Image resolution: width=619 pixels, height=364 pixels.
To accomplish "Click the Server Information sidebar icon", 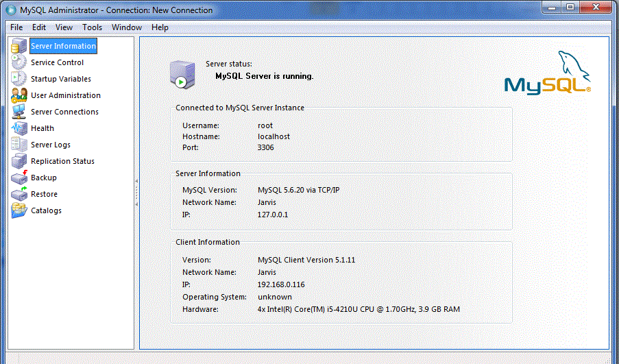I will [19, 46].
